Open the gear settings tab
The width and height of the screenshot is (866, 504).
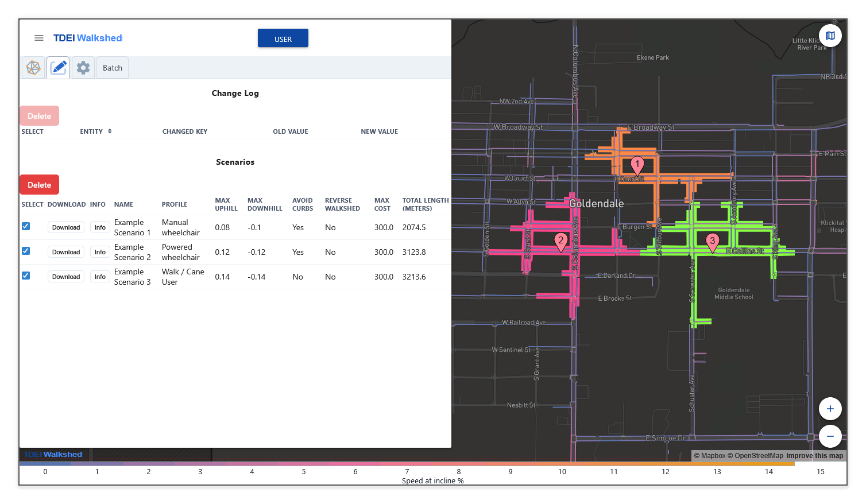click(x=83, y=68)
